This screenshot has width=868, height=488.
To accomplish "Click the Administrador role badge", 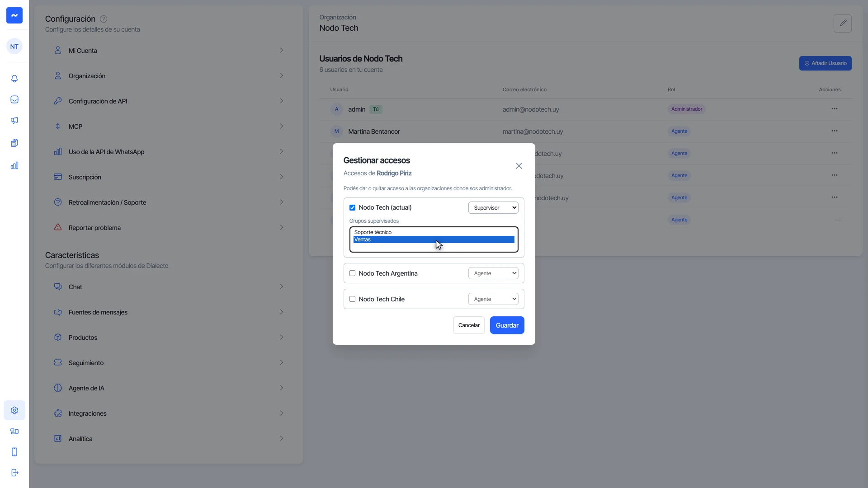I will [x=686, y=109].
